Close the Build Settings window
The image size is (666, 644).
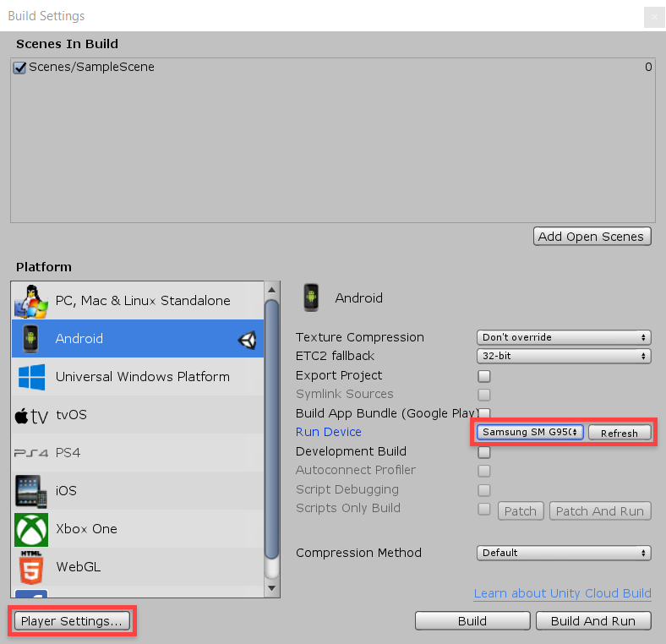(x=654, y=17)
